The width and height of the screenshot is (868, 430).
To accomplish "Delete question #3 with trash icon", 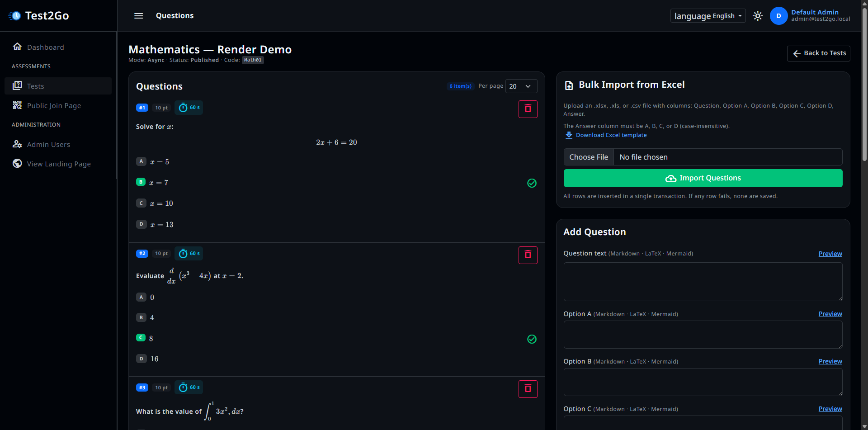I will click(528, 389).
